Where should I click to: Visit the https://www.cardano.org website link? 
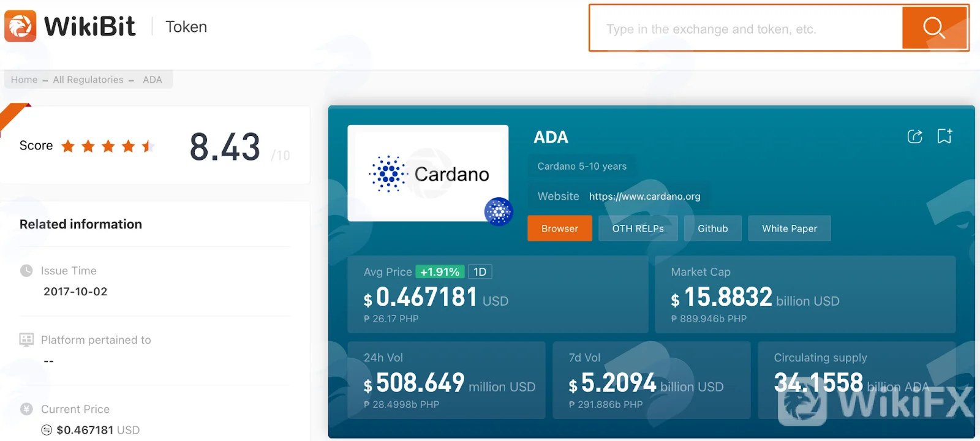pos(645,197)
